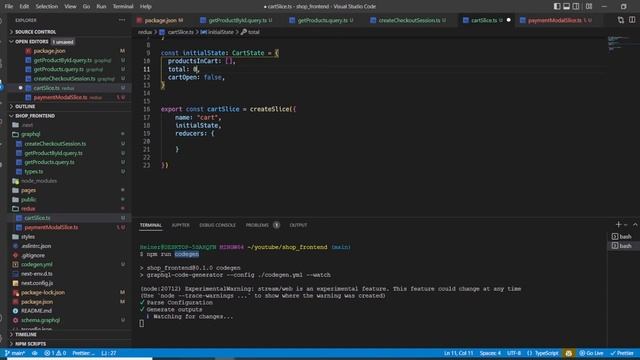Click initialState in the breadcrumb
The image size is (640, 360).
221,32
